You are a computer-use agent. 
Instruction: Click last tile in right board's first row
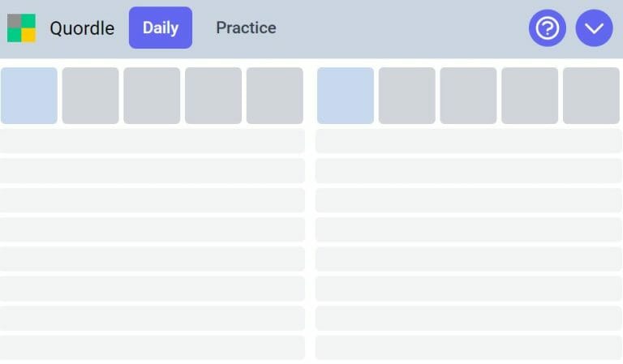591,96
